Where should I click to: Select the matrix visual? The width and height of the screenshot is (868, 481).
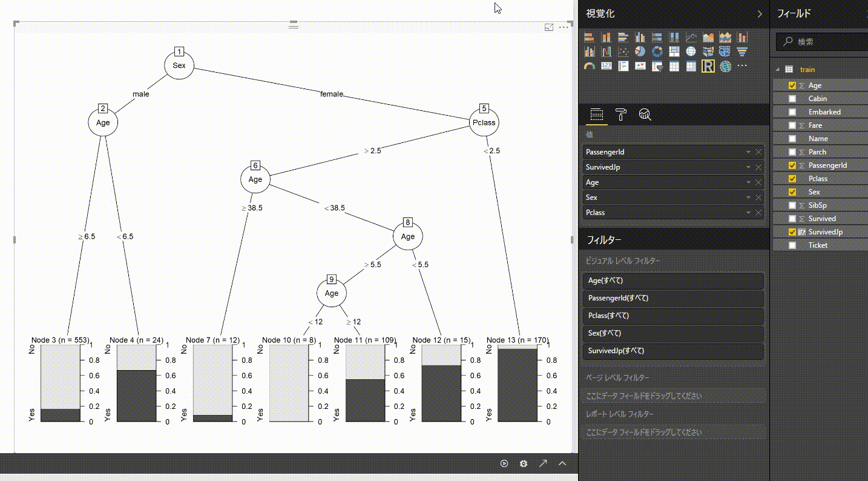[691, 66]
